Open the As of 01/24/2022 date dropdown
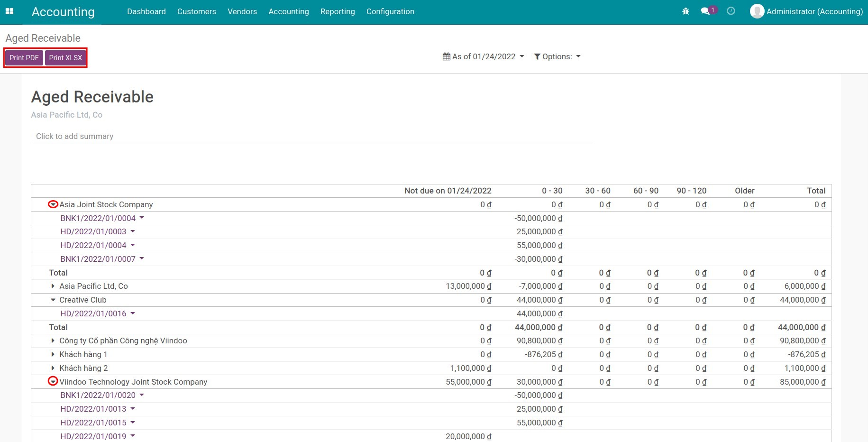Image resolution: width=868 pixels, height=442 pixels. tap(484, 56)
